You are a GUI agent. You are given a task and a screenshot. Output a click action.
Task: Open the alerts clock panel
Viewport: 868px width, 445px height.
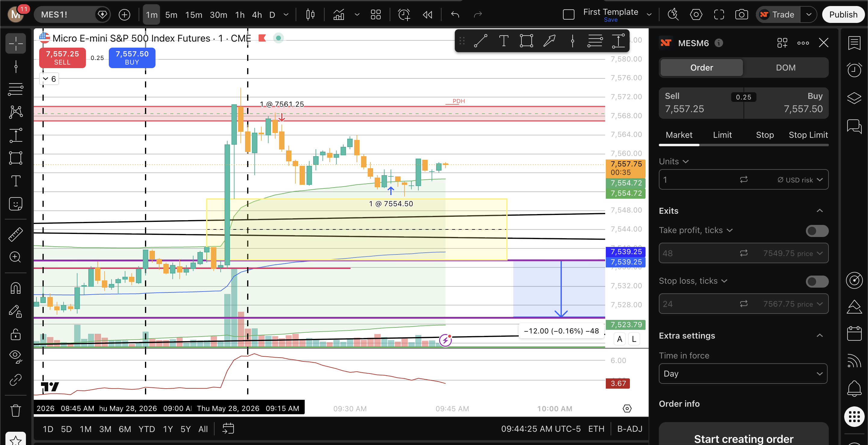click(854, 70)
